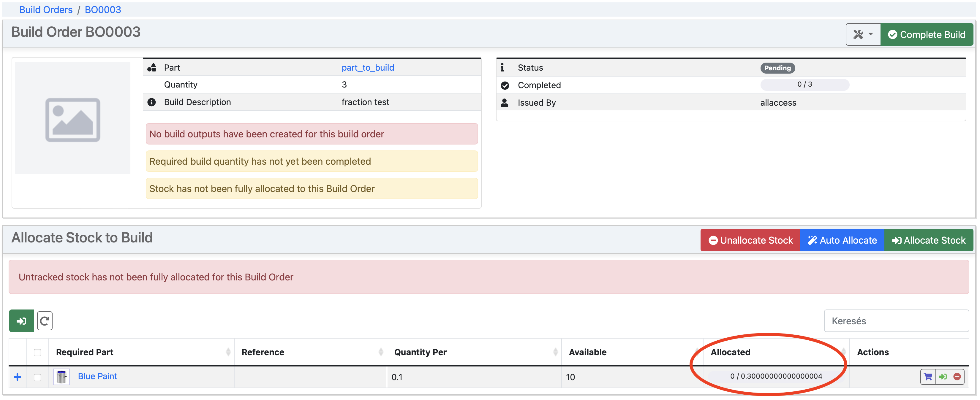Screen dimensions: 980x400
Task: Click the refresh table icon button
Action: 45,320
